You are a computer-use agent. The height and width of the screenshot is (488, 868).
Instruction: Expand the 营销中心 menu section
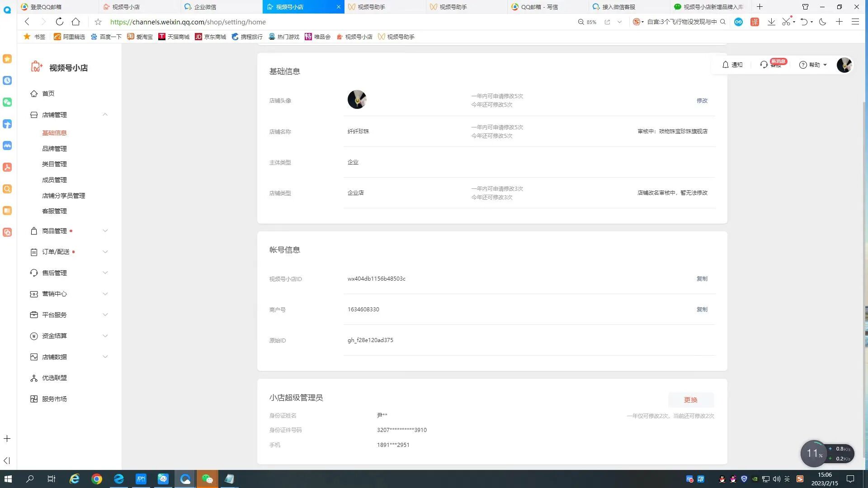click(105, 294)
